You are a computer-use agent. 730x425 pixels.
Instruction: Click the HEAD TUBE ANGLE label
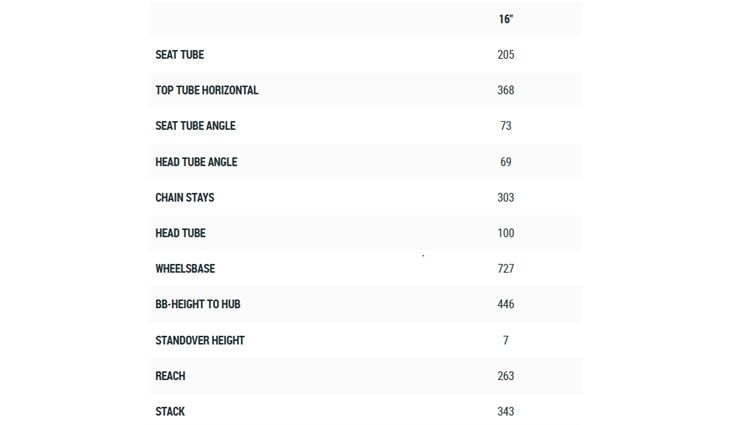point(196,162)
